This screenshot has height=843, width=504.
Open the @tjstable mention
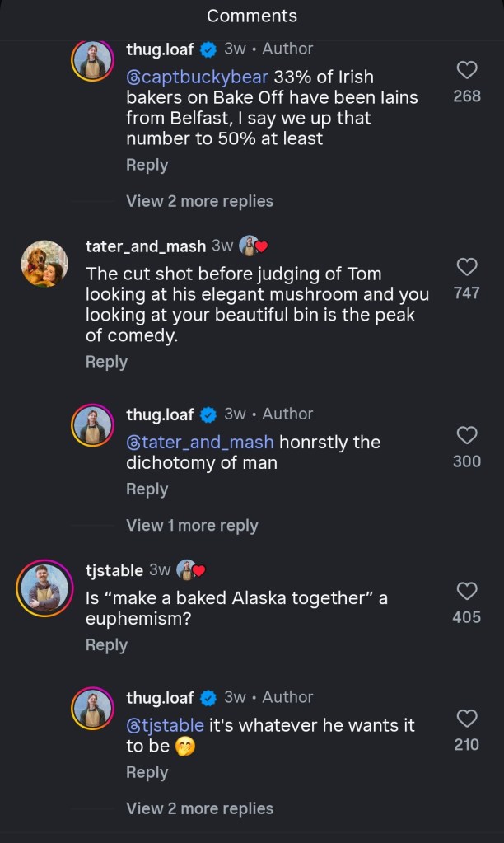[x=165, y=725]
